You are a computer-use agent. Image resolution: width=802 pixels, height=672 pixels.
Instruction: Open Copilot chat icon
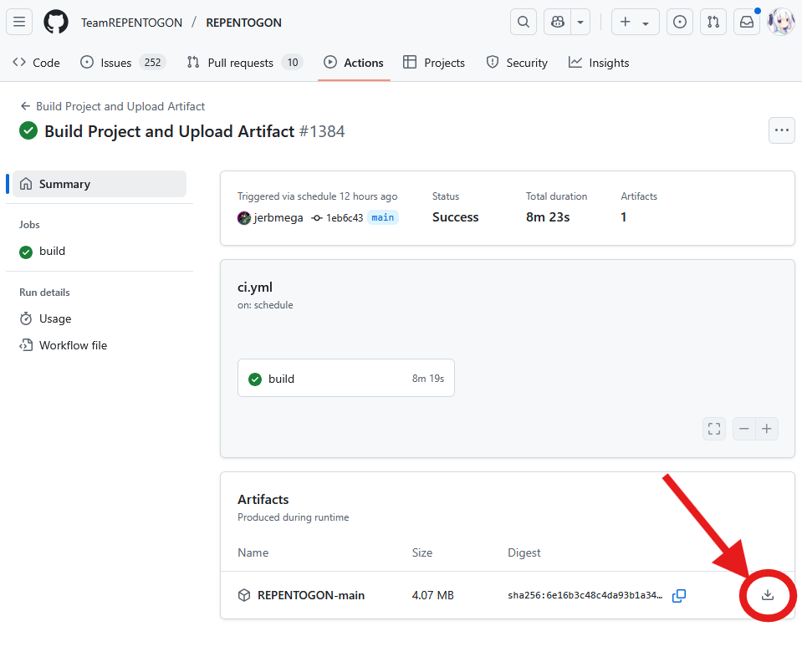tap(558, 22)
